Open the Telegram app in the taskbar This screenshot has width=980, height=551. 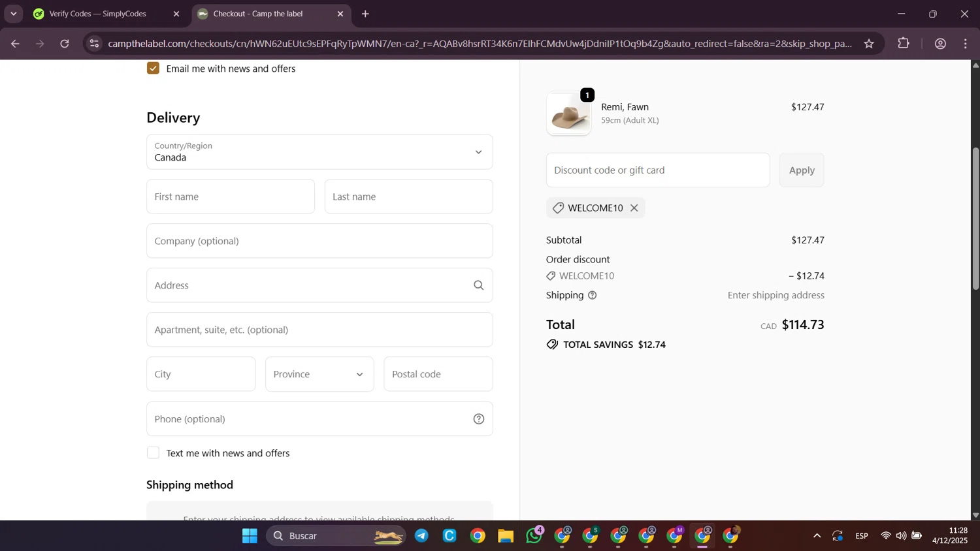tap(421, 536)
